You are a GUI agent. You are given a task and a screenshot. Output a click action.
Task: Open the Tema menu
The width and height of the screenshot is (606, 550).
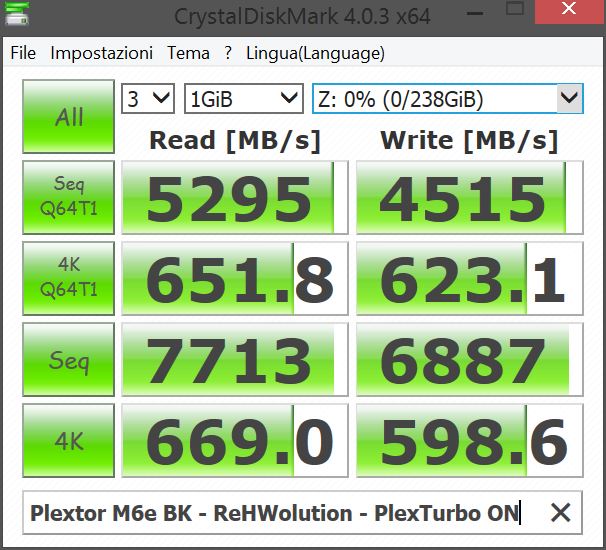click(x=188, y=53)
